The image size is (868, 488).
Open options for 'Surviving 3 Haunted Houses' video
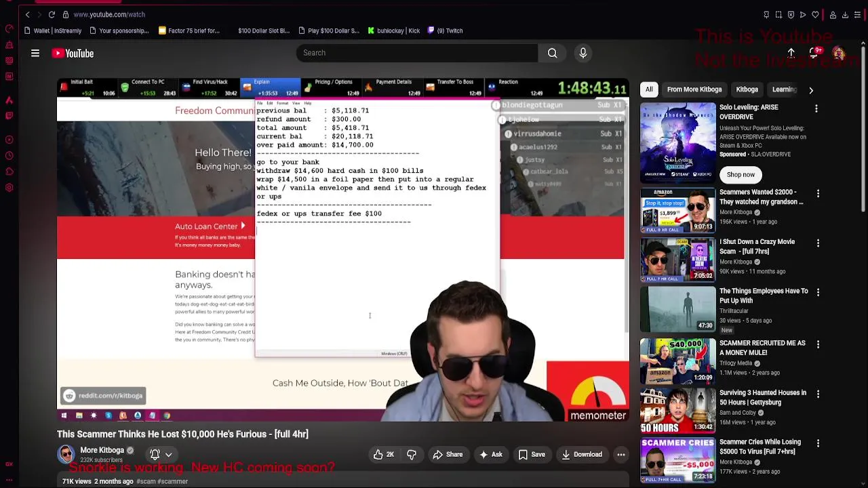818,394
